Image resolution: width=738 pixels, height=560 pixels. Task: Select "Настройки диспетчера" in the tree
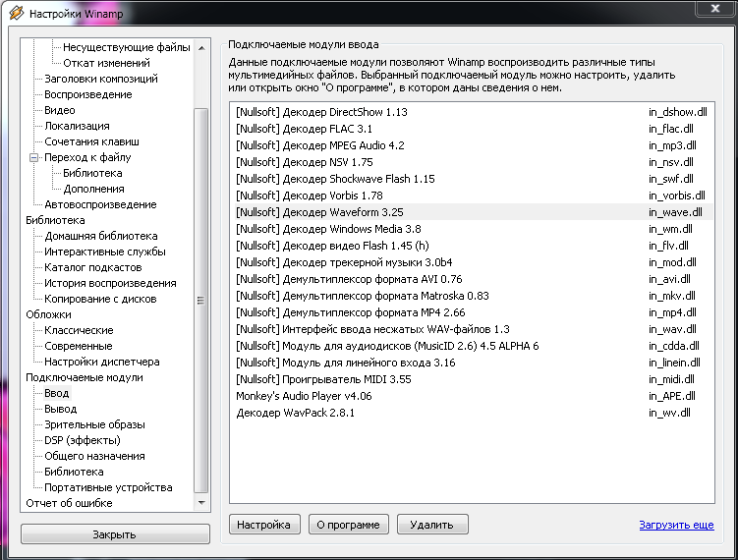point(101,362)
